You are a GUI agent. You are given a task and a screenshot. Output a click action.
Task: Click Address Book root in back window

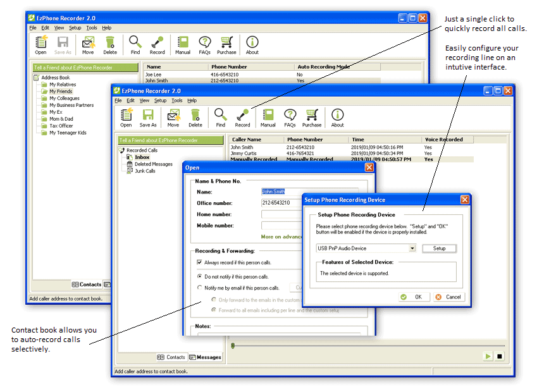56,77
